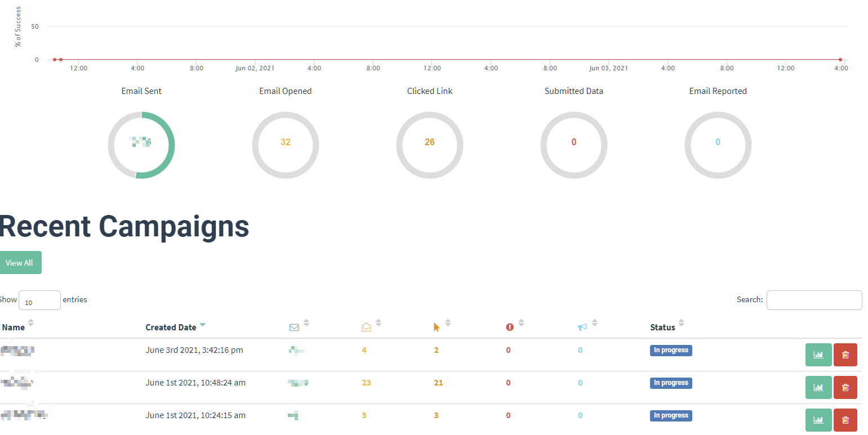
Task: View results of June 1st 10:48:24 campaign
Action: pyautogui.click(x=818, y=388)
